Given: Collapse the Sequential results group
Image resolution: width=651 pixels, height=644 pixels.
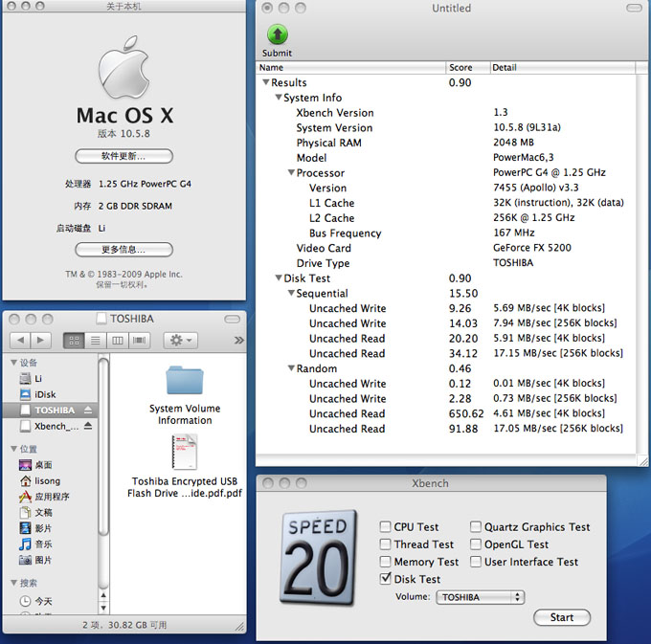Looking at the screenshot, I should (291, 293).
